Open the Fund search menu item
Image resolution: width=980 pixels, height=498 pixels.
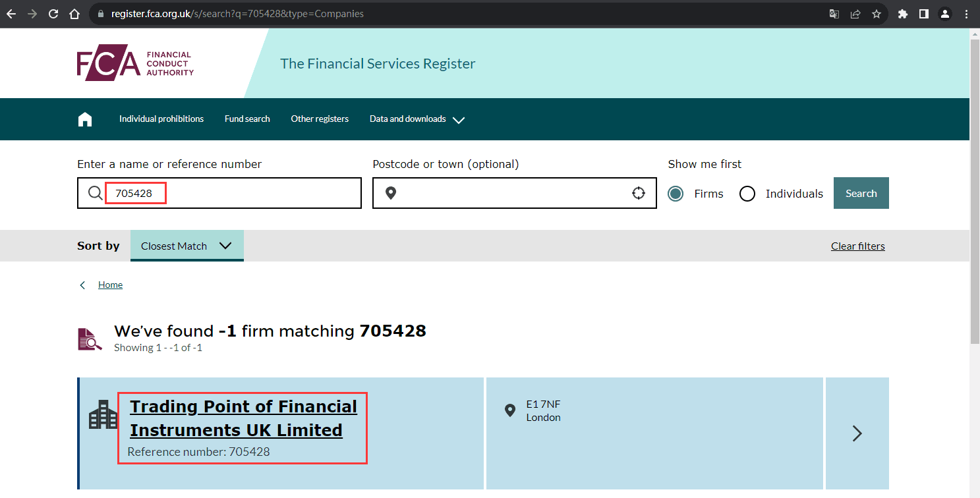point(247,119)
